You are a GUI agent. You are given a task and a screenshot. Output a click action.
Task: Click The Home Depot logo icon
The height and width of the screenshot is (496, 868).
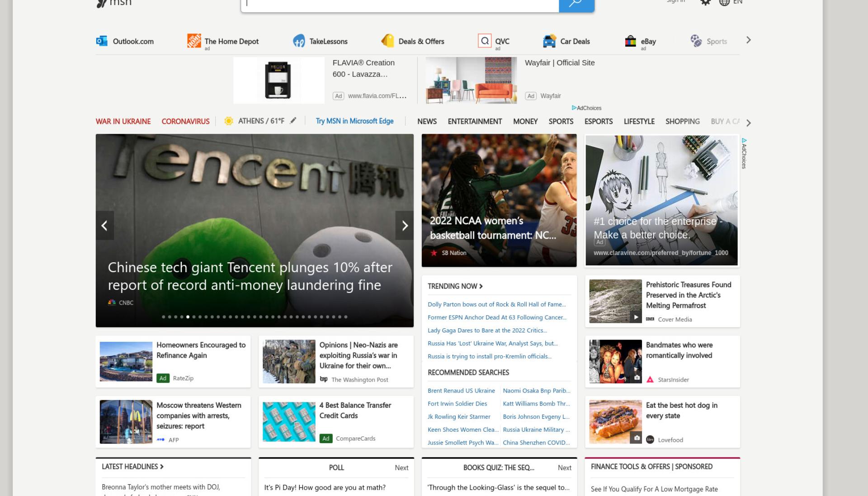[x=194, y=41]
